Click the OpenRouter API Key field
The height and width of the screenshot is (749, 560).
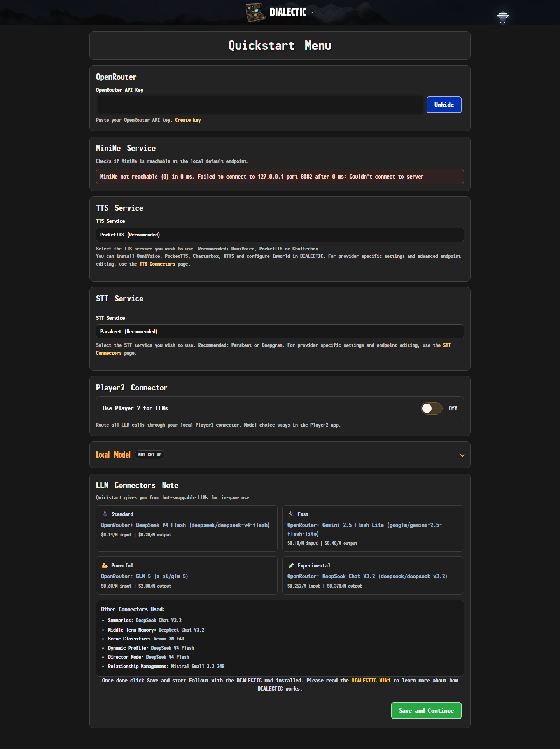point(260,105)
